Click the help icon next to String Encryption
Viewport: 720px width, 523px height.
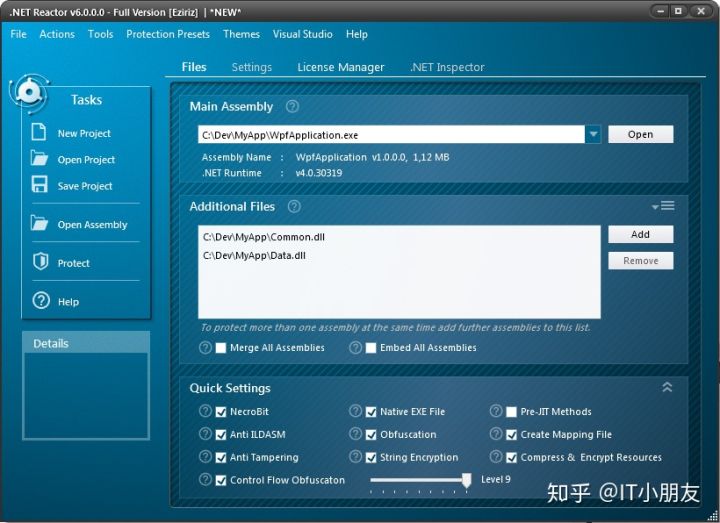tap(355, 457)
